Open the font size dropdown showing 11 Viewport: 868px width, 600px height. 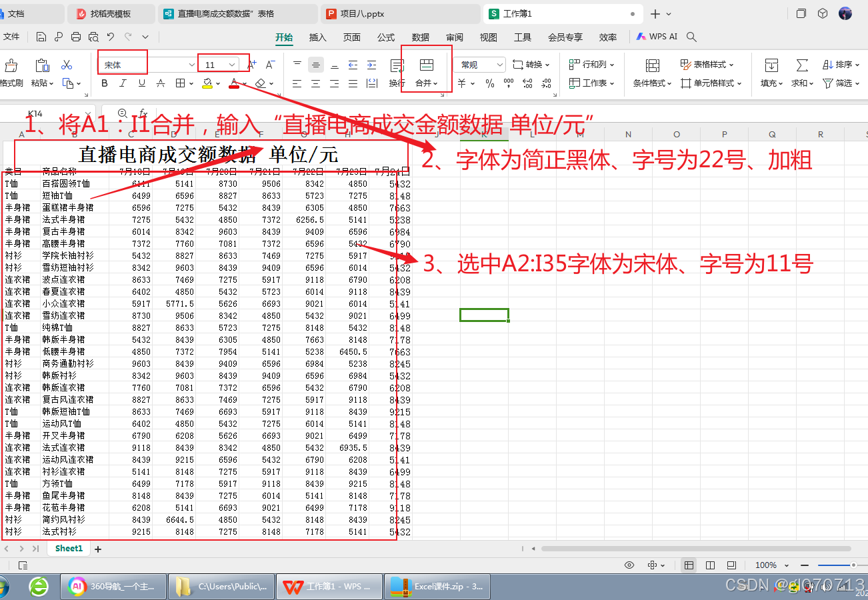click(x=232, y=65)
